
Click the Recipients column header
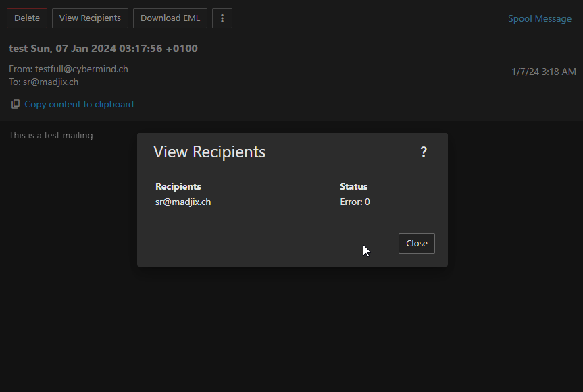coord(178,186)
